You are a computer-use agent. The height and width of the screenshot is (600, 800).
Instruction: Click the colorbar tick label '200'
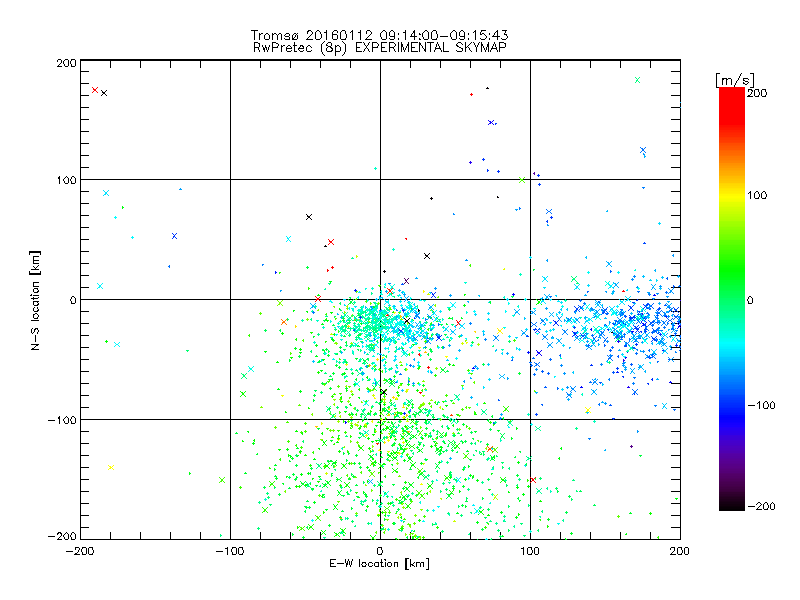click(x=757, y=93)
